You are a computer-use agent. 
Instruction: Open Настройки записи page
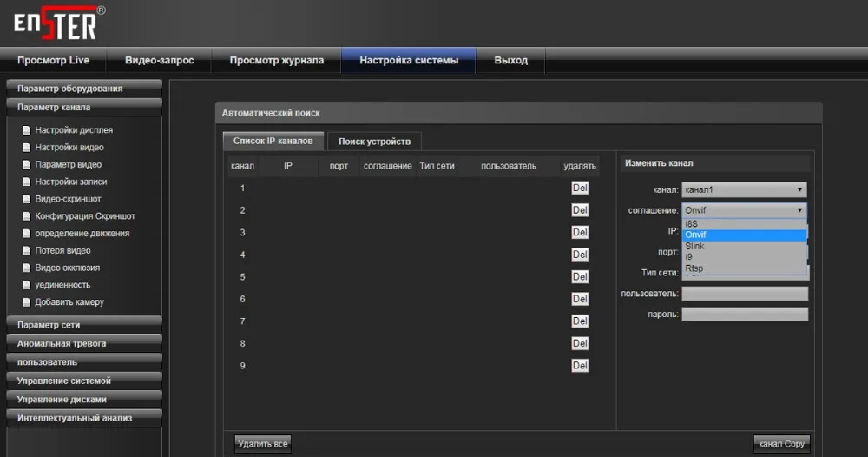[71, 182]
